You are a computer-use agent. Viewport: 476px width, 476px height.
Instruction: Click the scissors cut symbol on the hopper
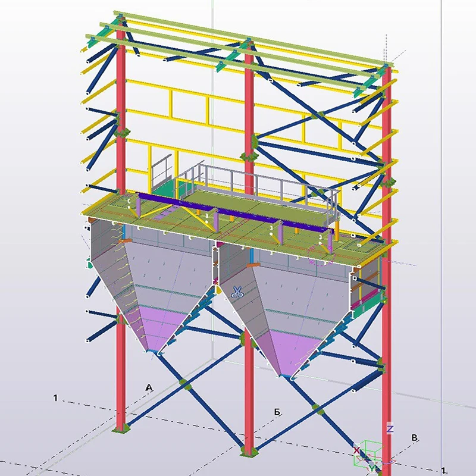[237, 292]
